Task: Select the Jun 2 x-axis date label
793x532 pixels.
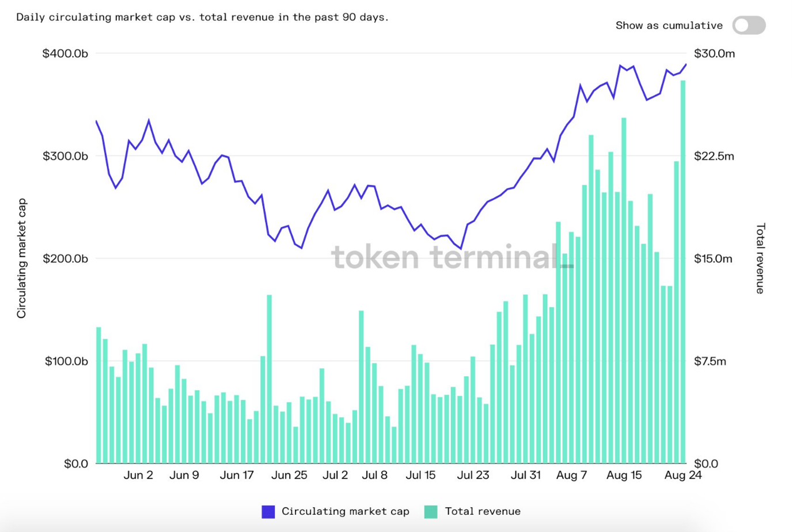Action: tap(138, 475)
